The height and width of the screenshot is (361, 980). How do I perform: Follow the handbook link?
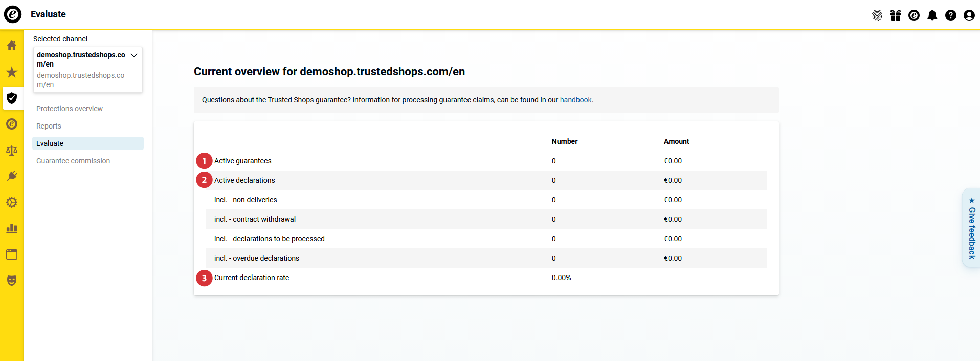[576, 100]
